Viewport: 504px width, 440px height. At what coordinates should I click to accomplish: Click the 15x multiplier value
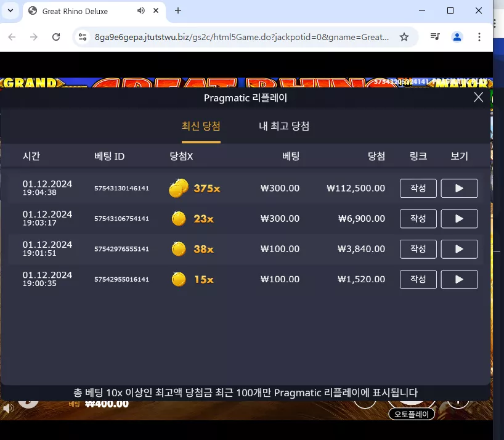(204, 279)
